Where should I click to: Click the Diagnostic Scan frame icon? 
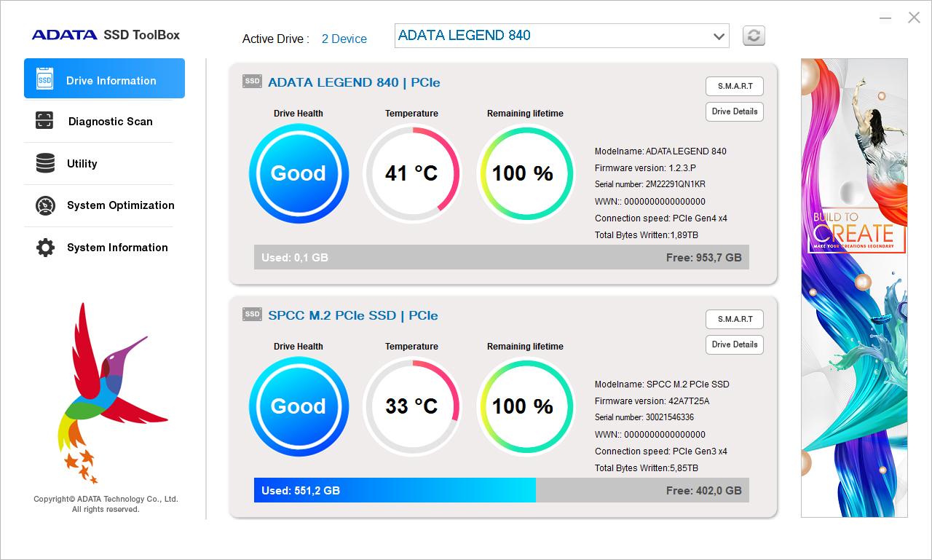pos(44,121)
